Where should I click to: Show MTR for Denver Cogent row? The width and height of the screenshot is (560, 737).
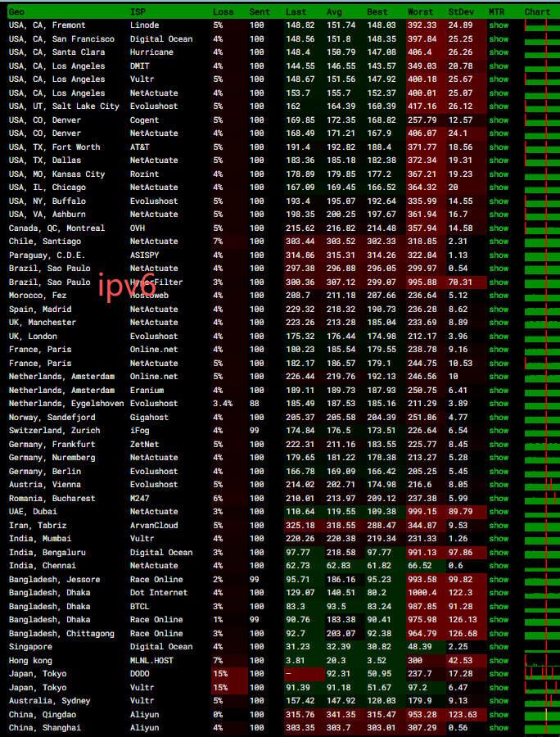click(499, 120)
